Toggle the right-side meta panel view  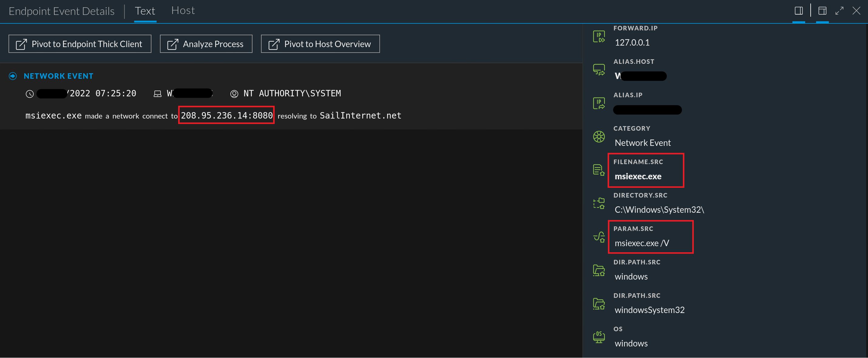pos(798,11)
